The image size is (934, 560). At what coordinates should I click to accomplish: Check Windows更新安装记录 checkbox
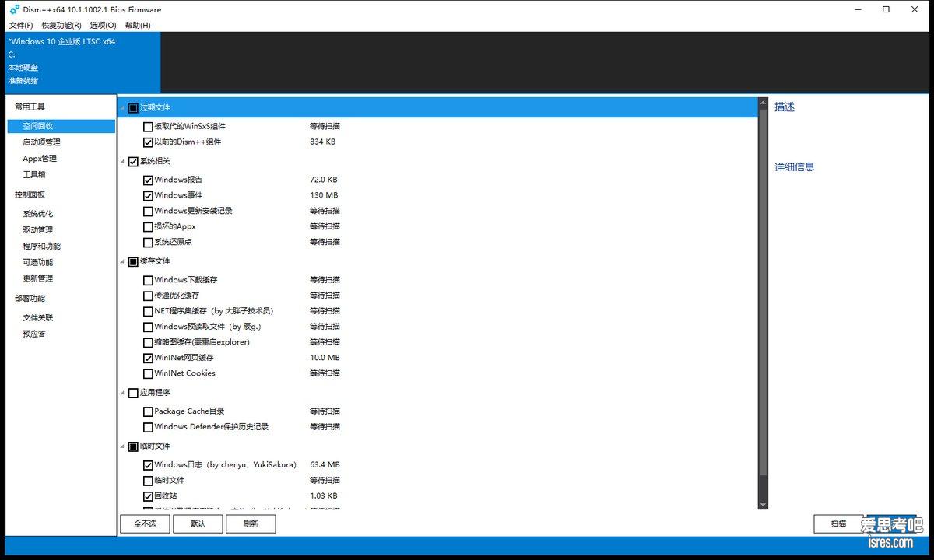(148, 212)
